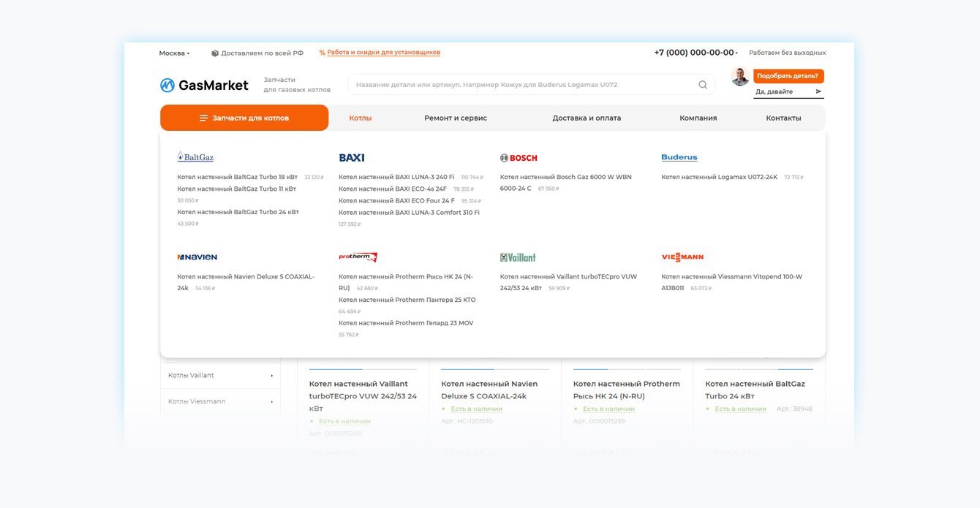
Task: Open Protherm Гепард 23 MOV link
Action: (406, 323)
